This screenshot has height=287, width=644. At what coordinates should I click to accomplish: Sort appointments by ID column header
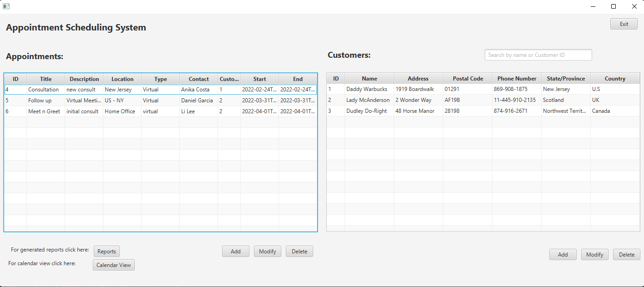(x=15, y=79)
